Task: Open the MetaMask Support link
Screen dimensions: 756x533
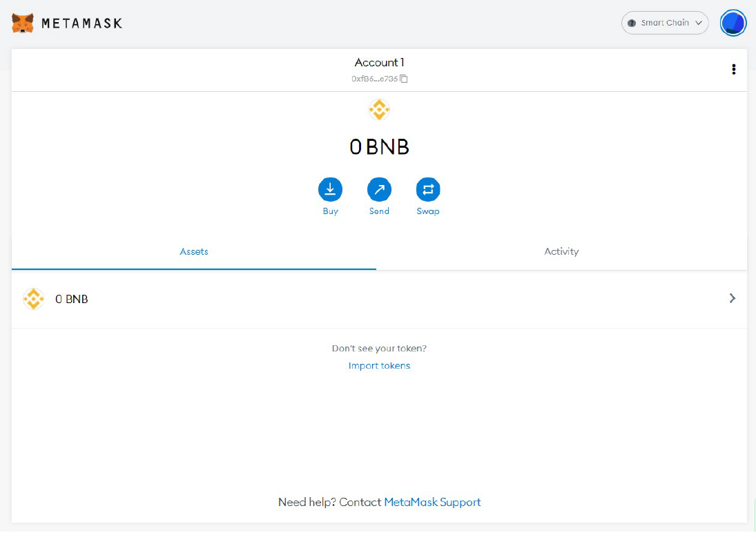Action: pyautogui.click(x=432, y=502)
